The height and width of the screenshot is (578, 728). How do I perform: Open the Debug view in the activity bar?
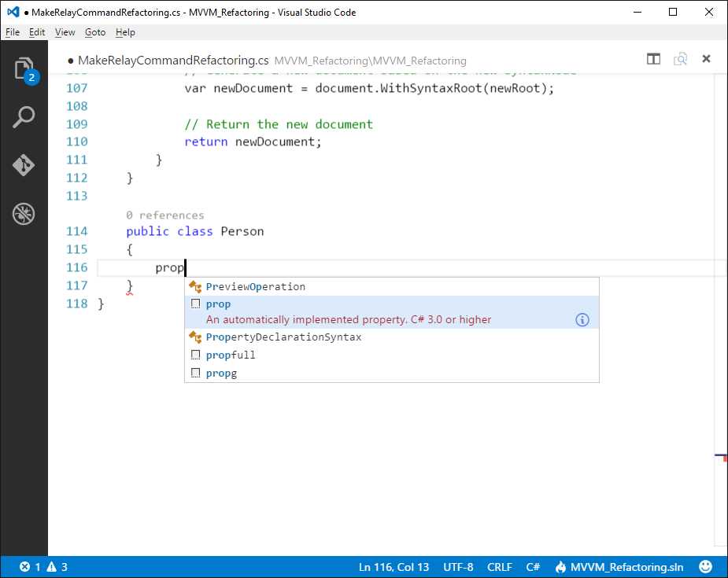click(x=24, y=213)
